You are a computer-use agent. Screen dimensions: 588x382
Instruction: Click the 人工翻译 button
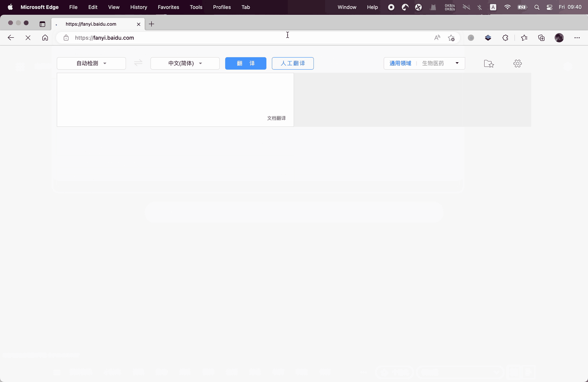(293, 63)
